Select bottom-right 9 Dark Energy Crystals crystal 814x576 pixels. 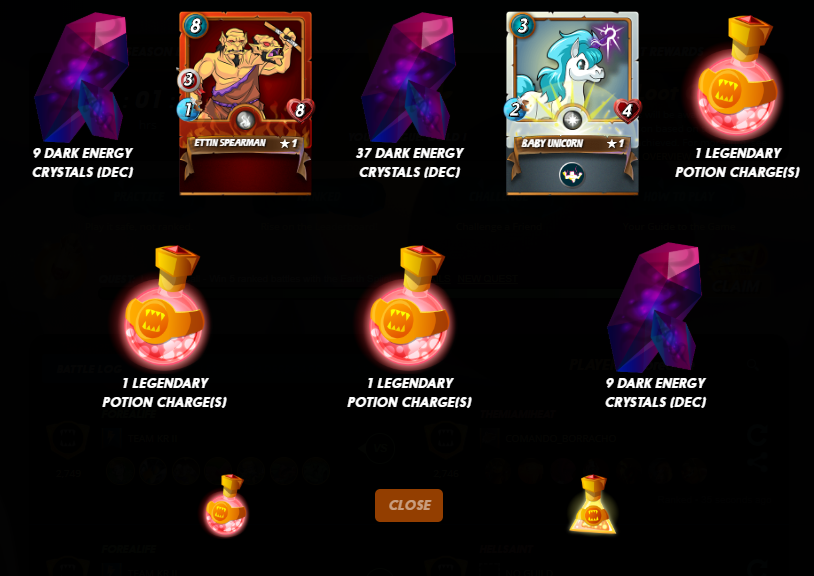click(655, 308)
